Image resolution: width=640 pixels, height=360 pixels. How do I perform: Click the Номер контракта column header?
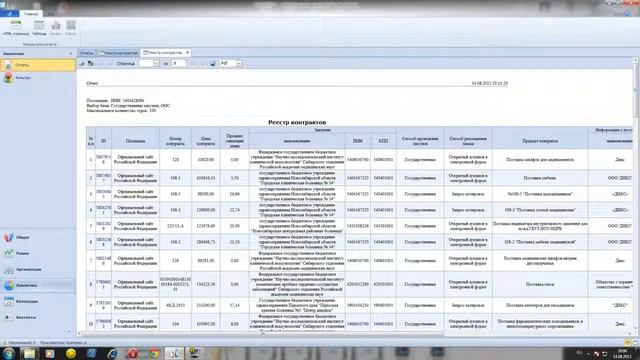176,141
